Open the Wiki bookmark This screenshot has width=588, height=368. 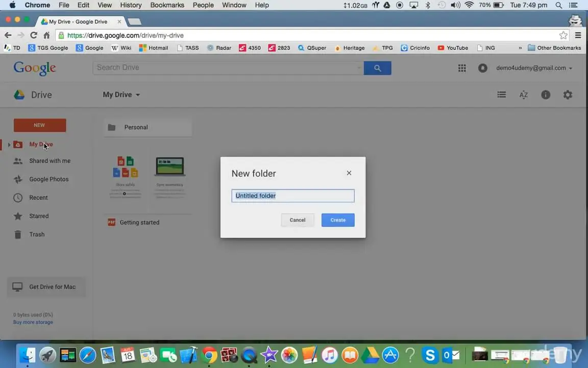pos(121,48)
